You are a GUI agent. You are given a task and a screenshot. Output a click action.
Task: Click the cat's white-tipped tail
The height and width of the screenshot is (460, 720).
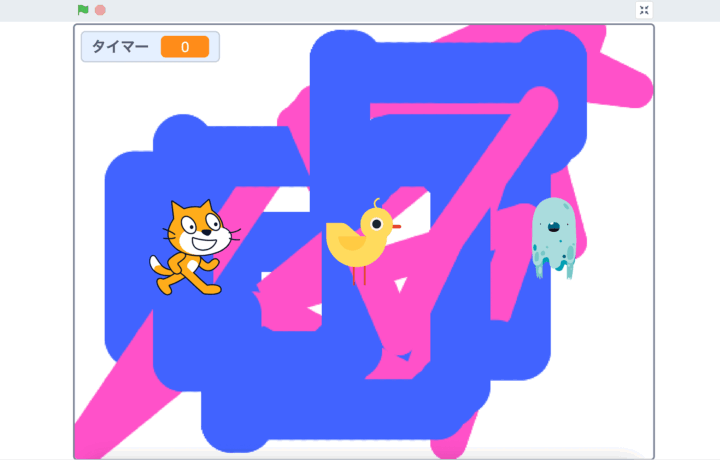coord(158,266)
